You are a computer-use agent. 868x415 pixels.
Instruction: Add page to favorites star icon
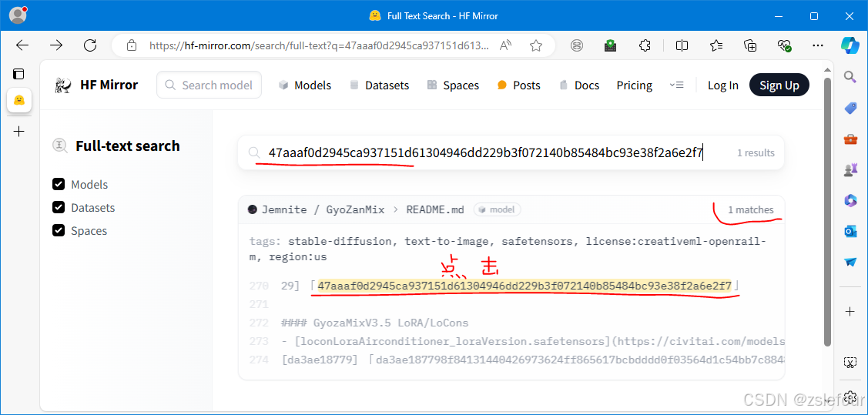pos(535,45)
